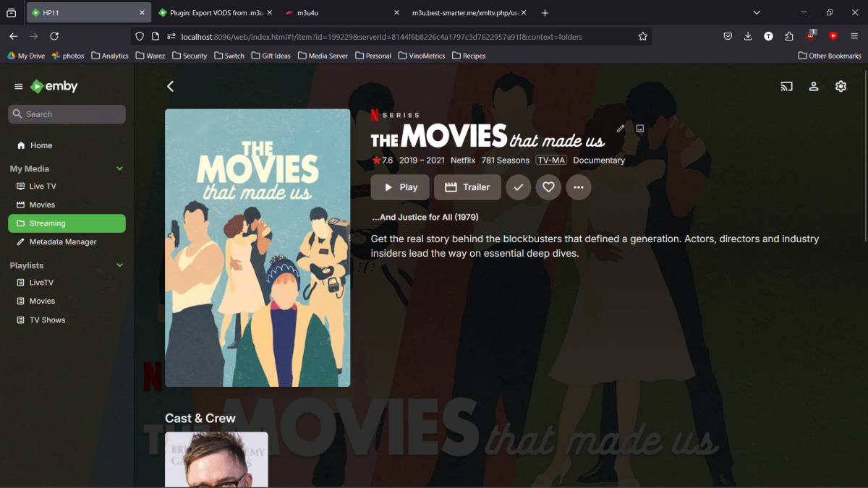This screenshot has width=868, height=488.
Task: Open the Recipes bookmarks folder
Action: 469,56
